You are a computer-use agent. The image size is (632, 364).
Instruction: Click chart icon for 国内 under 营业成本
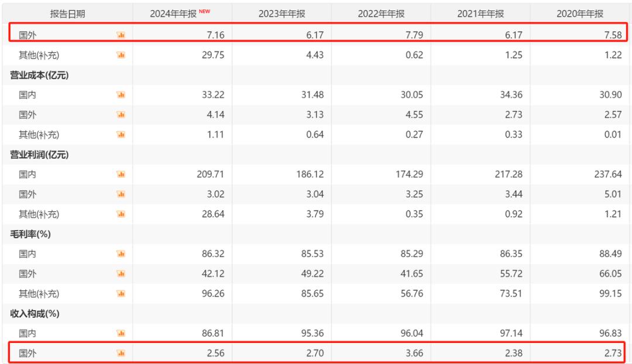(x=121, y=95)
